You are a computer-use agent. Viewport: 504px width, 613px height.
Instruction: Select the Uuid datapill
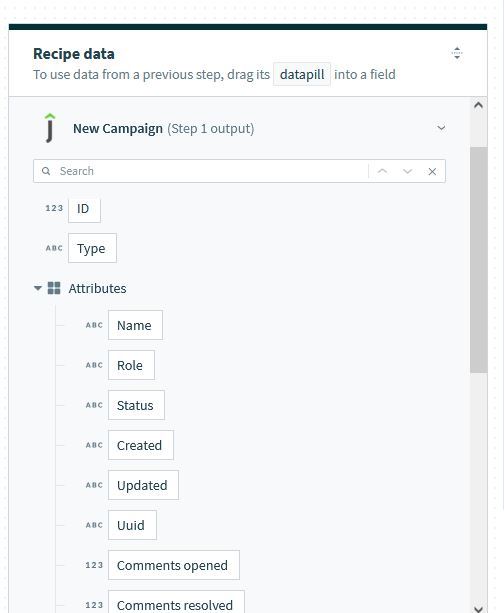click(132, 525)
